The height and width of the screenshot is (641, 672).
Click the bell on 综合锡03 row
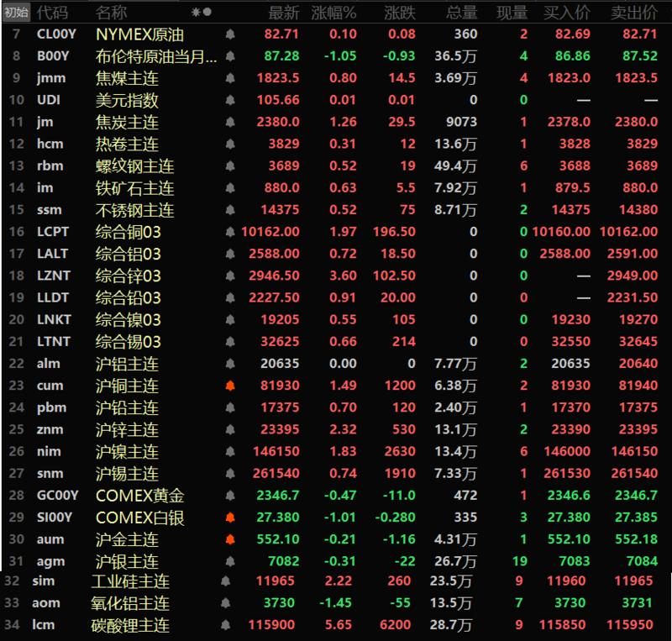click(x=230, y=341)
